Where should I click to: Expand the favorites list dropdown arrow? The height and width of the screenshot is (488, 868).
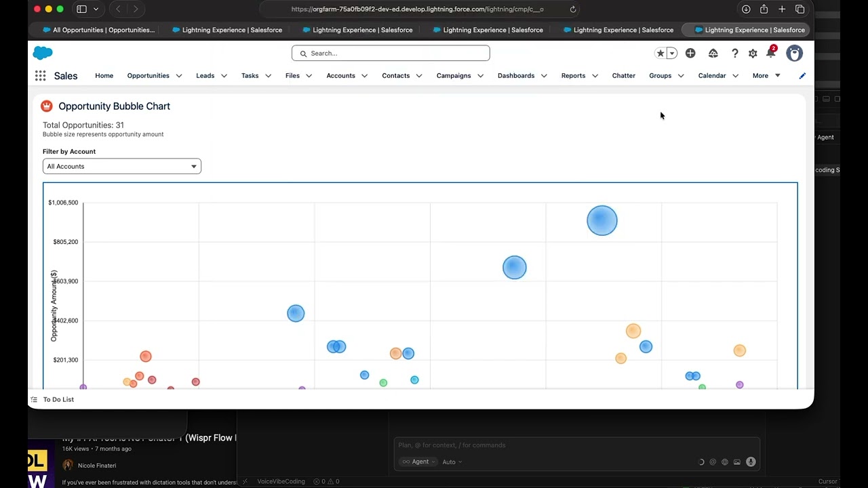click(x=672, y=53)
